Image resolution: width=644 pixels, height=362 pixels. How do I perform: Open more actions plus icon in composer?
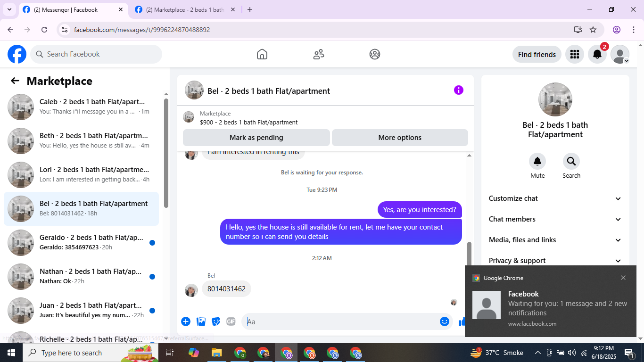click(x=186, y=321)
